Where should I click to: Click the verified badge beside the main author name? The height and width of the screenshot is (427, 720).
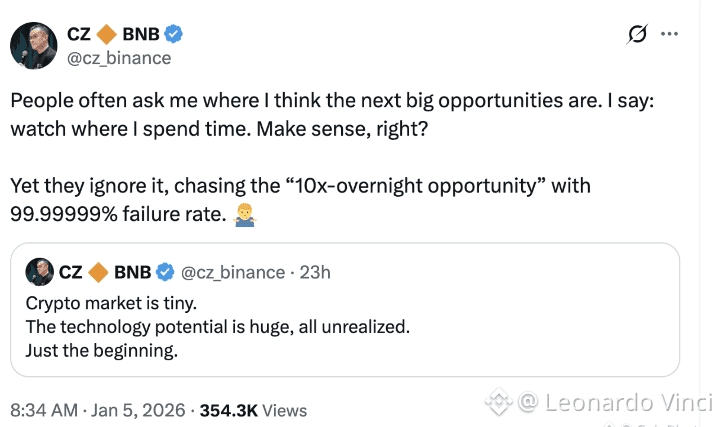[x=174, y=35]
